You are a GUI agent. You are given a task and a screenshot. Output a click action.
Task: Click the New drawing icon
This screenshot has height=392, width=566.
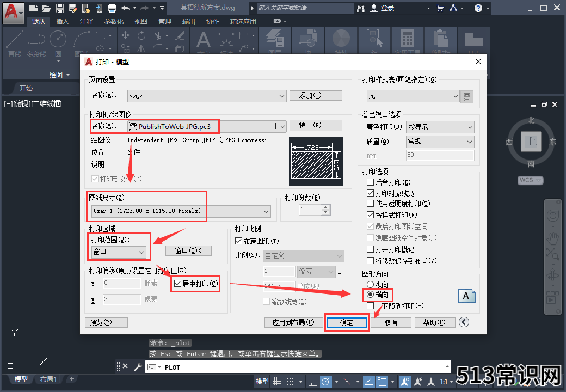[x=34, y=8]
